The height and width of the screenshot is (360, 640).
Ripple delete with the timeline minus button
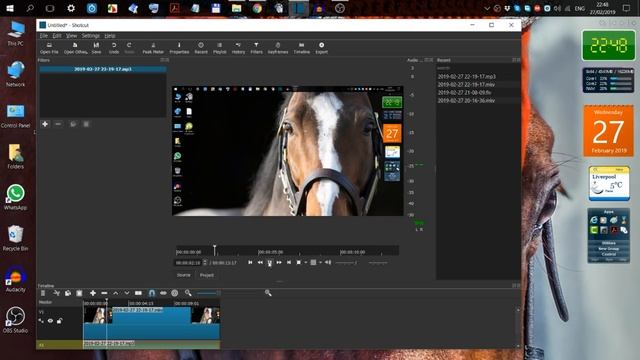point(104,293)
